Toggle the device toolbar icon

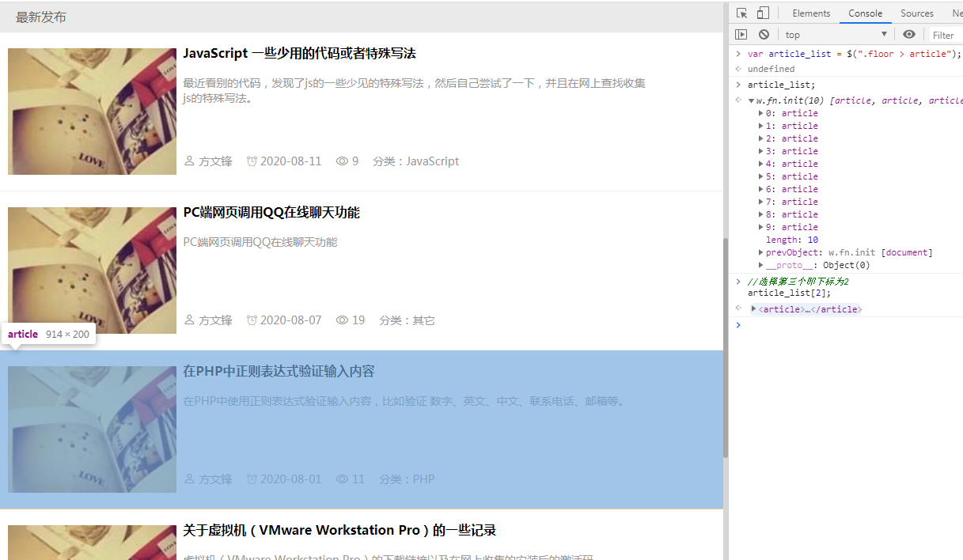point(763,13)
